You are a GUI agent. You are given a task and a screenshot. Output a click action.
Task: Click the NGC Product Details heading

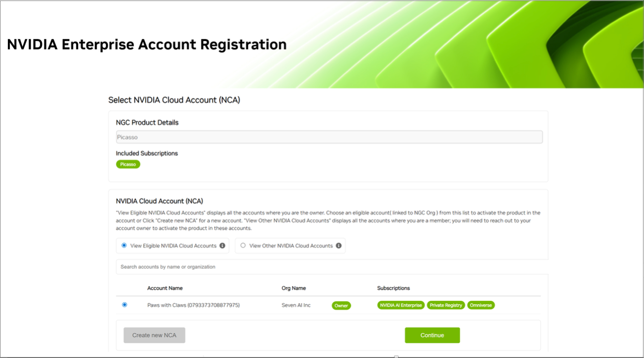click(147, 122)
